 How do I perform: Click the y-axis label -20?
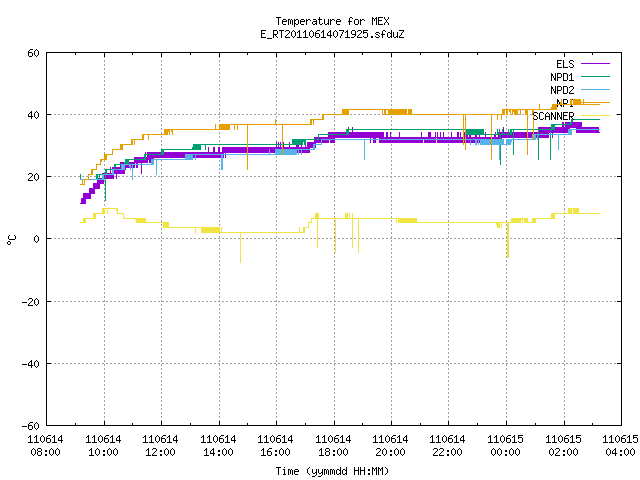pyautogui.click(x=31, y=302)
